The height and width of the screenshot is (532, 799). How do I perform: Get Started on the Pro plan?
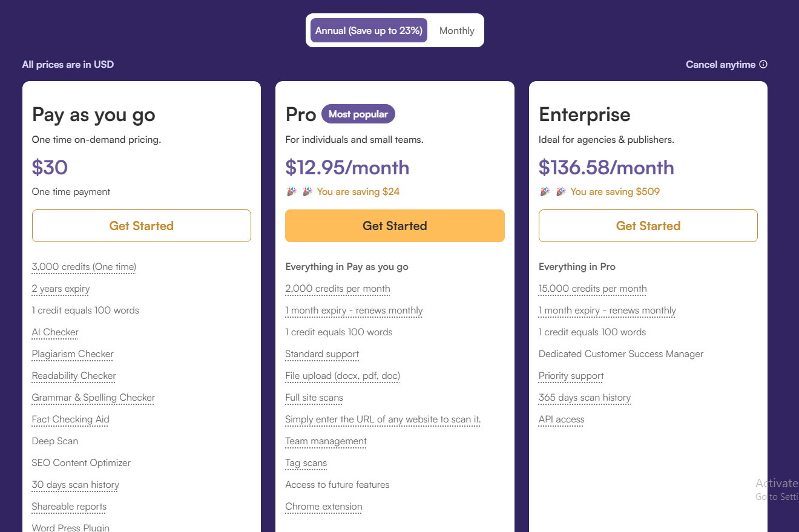coord(395,225)
